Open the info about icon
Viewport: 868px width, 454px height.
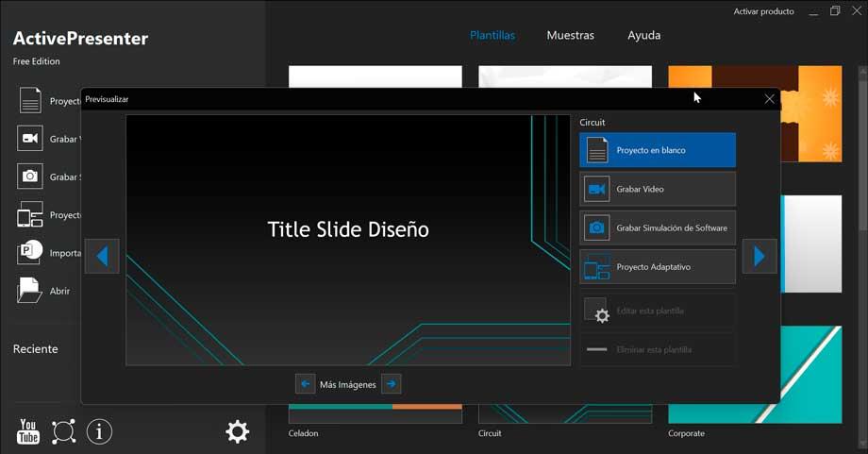click(100, 432)
